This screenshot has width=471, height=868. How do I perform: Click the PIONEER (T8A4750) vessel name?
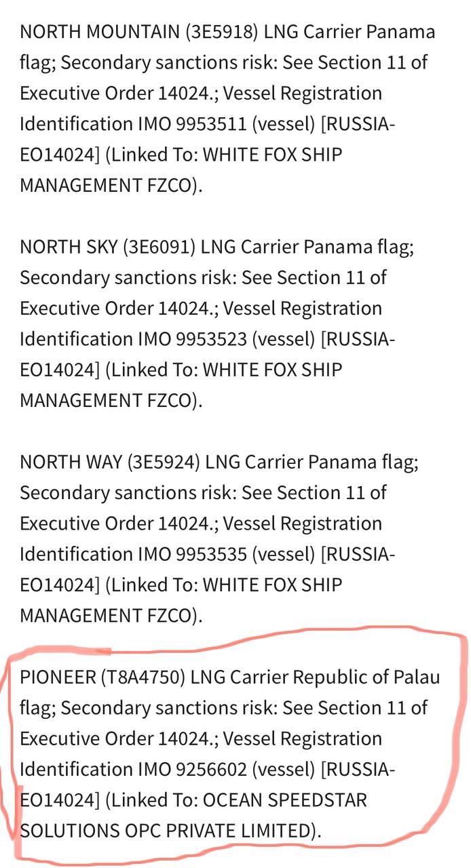pos(102,677)
